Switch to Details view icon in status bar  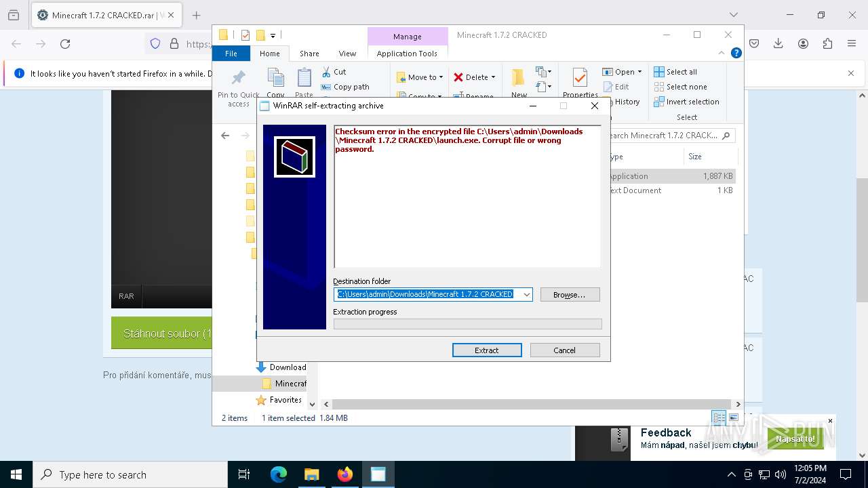click(719, 418)
